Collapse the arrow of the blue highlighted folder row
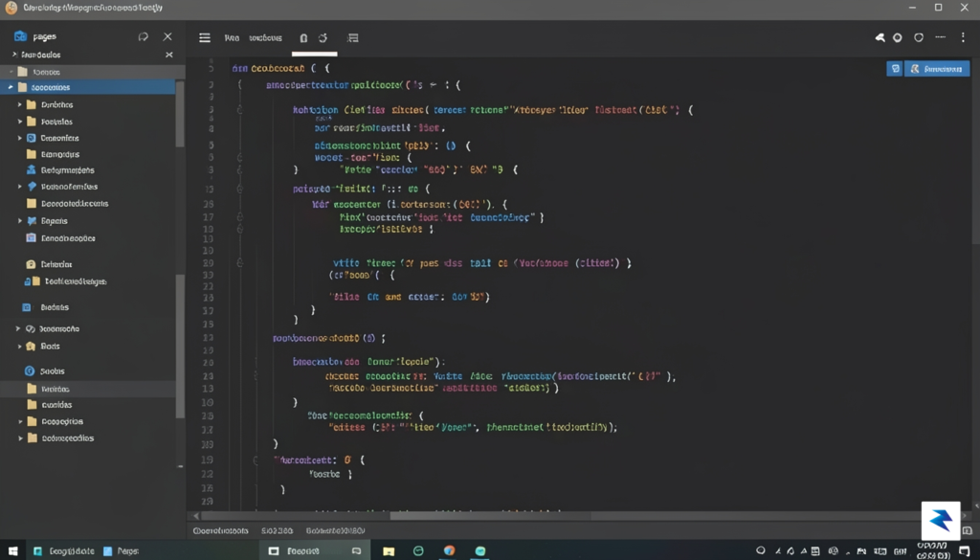Screen dimensions: 980x560 [x=10, y=87]
